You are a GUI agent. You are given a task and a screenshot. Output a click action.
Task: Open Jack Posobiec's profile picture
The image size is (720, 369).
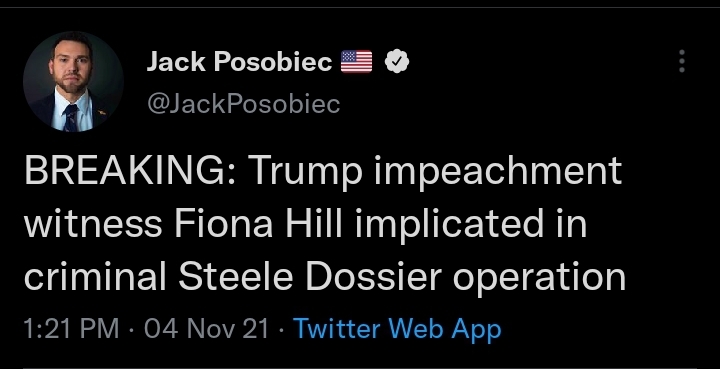point(73,82)
